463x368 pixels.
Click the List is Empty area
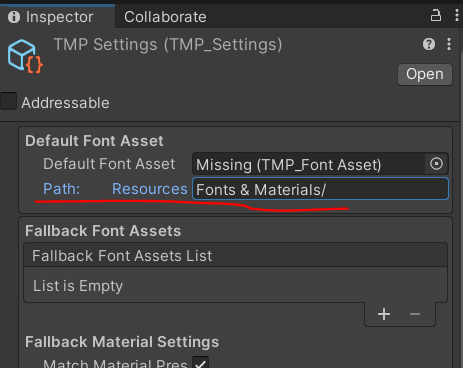coord(235,285)
